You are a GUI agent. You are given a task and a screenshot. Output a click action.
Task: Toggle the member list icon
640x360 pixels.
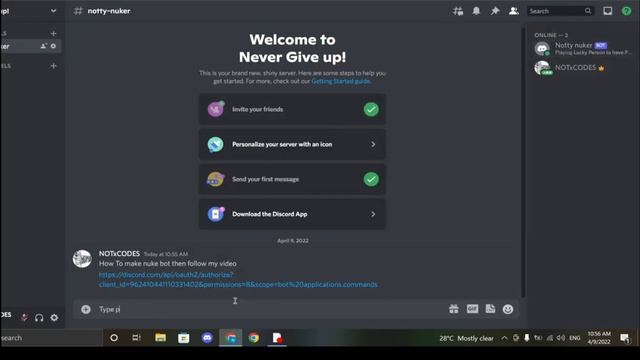click(513, 11)
